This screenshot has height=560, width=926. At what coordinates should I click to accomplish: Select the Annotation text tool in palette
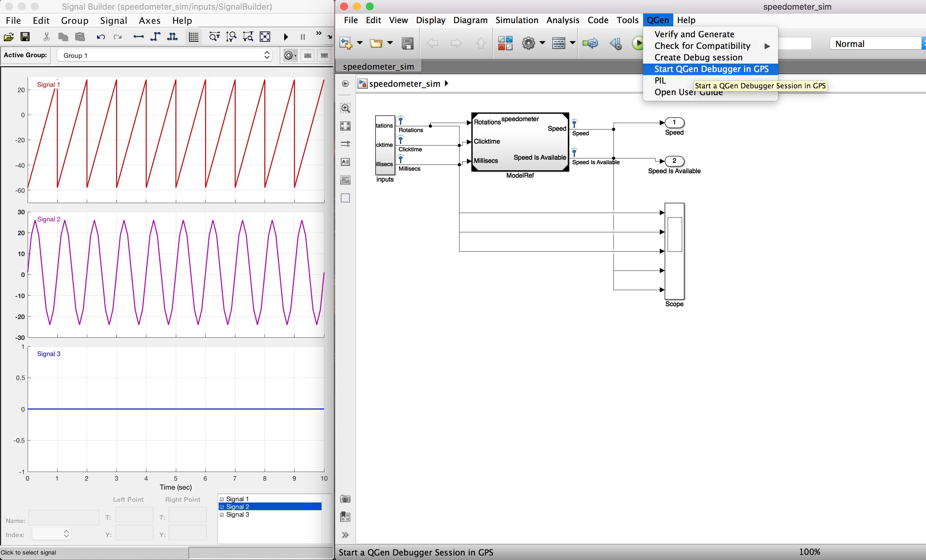pyautogui.click(x=345, y=162)
